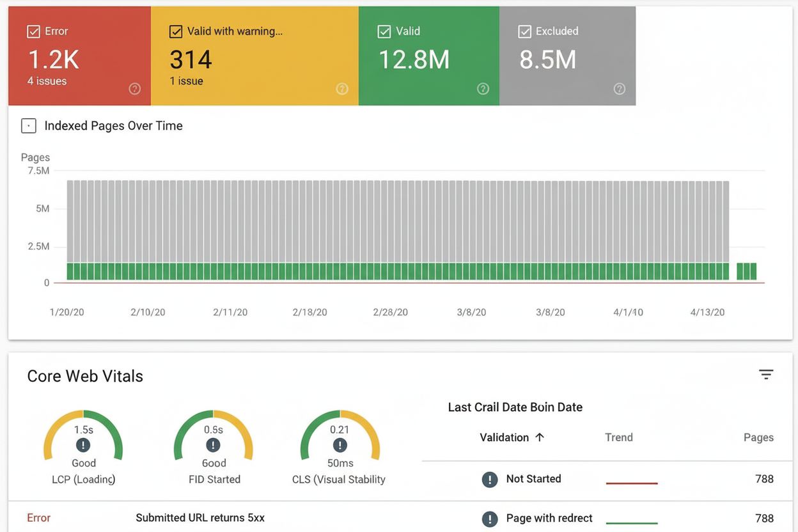Open the Core Web Vitals filter icon

point(766,374)
